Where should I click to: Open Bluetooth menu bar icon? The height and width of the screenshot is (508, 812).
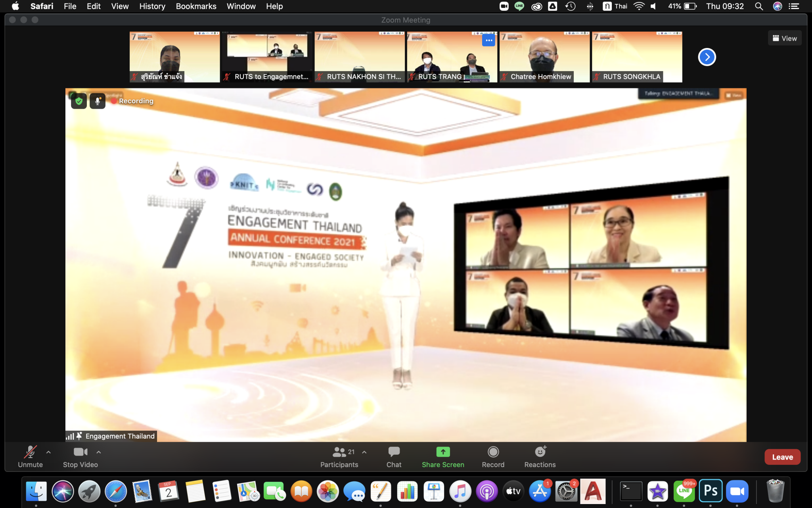(x=590, y=6)
